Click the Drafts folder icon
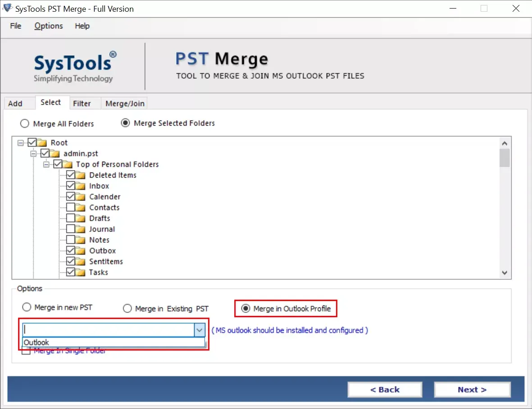Viewport: 532px width, 409px height. tap(81, 218)
